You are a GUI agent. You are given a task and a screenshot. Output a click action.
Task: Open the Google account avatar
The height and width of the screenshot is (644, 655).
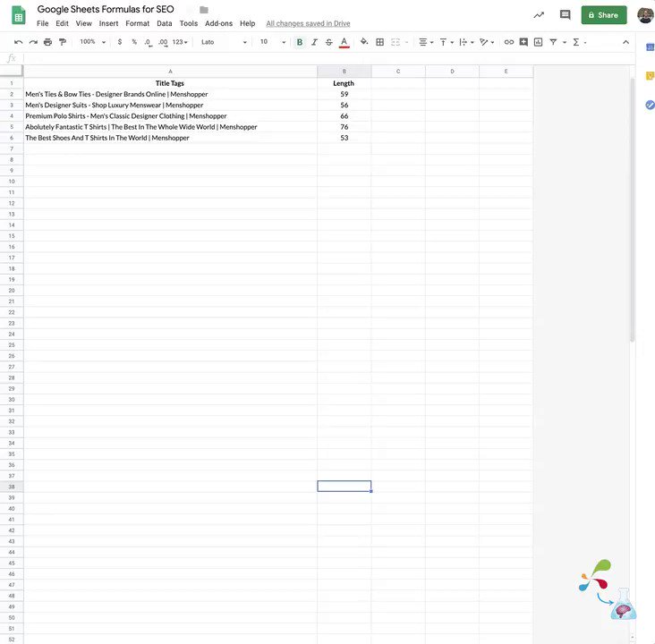(x=646, y=15)
